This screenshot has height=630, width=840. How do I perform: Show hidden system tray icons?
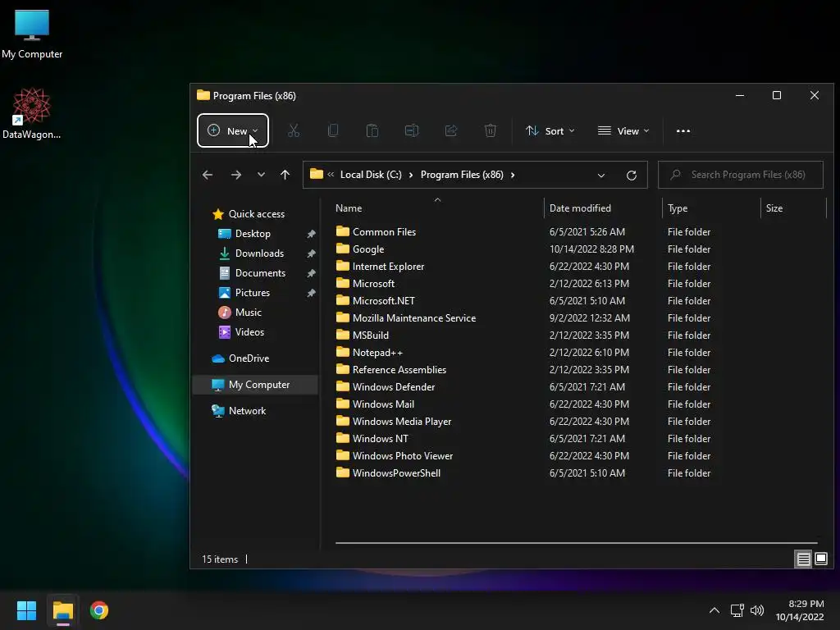click(714, 610)
